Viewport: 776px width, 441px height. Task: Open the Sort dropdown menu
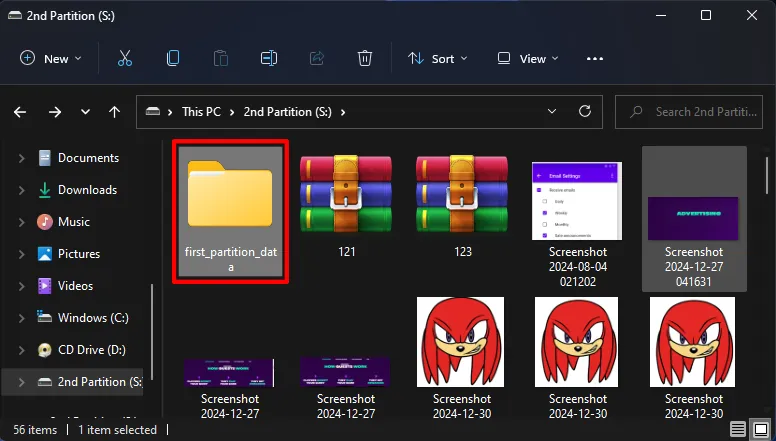click(437, 58)
